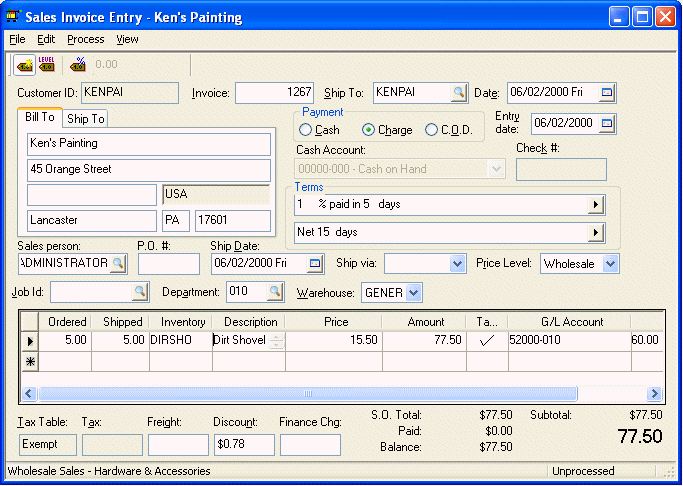Open calendar for Ship Date field
Viewport: 683px width, 486px height.
point(314,263)
